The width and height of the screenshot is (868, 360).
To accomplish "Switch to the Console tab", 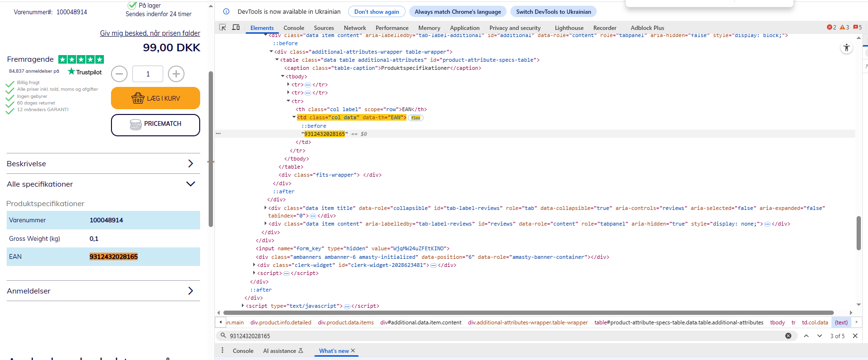I will 294,28.
